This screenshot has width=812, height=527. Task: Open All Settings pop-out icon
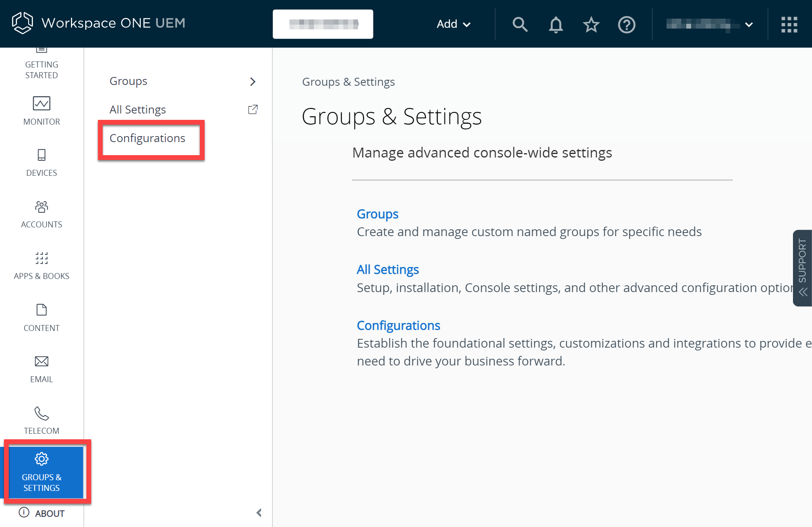[253, 110]
